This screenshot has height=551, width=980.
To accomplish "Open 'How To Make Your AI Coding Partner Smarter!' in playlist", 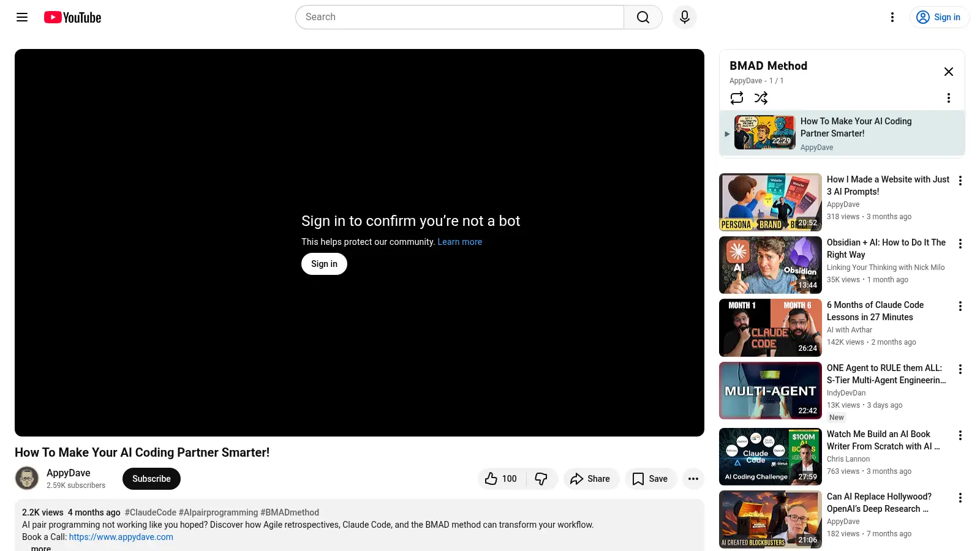I will tap(856, 127).
